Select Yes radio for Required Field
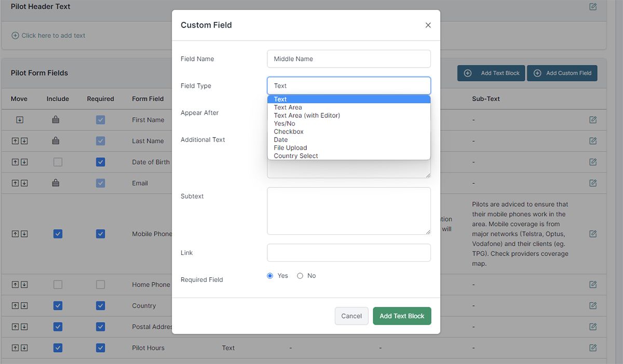 (x=270, y=276)
